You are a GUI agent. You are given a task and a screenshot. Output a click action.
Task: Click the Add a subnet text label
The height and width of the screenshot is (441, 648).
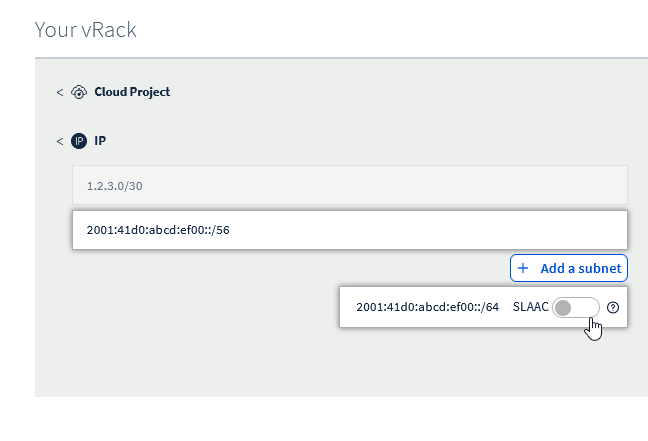pyautogui.click(x=580, y=268)
